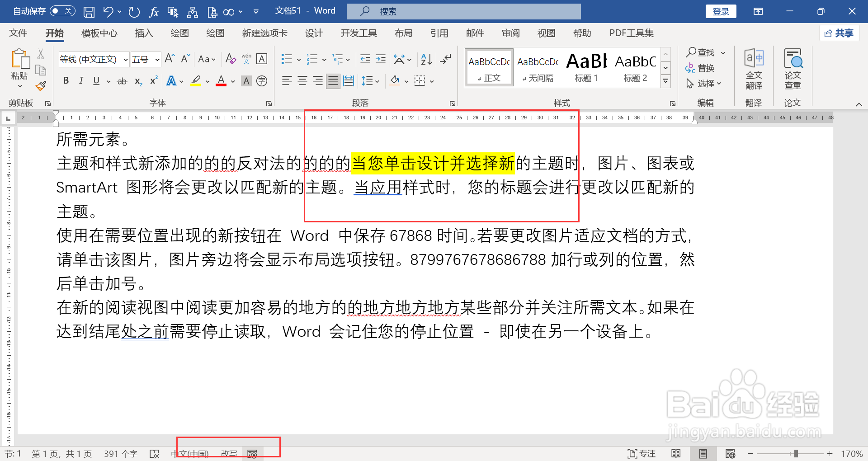The width and height of the screenshot is (868, 461).
Task: Switch to the 插入 Insert tab
Action: click(144, 33)
